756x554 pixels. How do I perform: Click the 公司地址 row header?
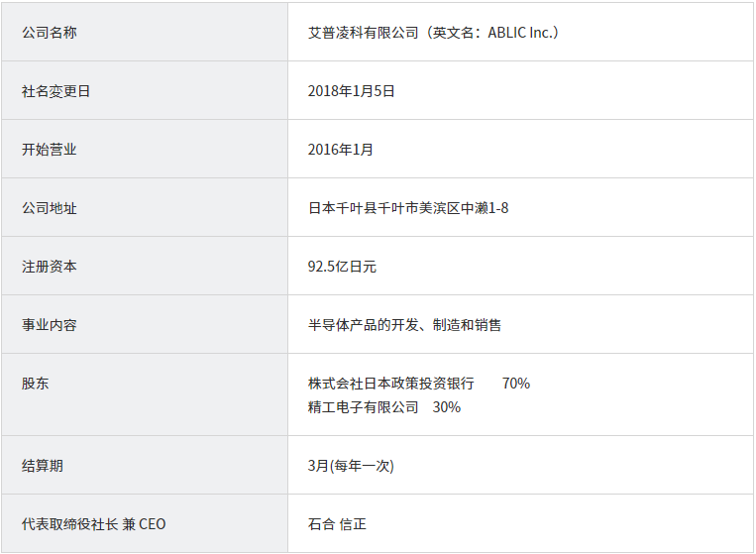pos(145,208)
